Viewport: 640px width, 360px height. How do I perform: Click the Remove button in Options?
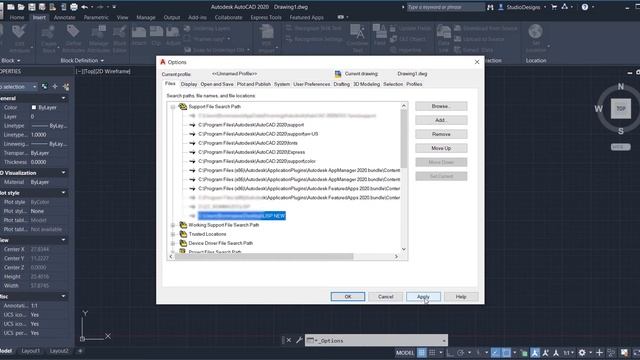(441, 134)
